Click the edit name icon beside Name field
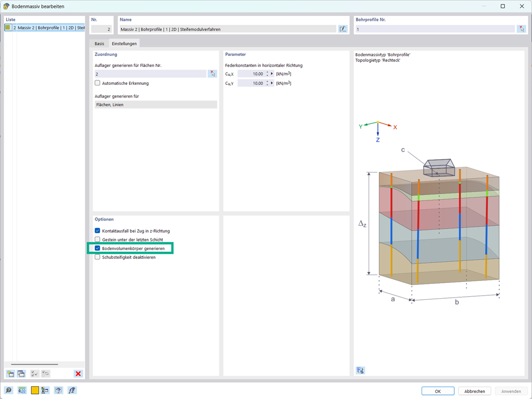This screenshot has width=532, height=399. point(343,29)
